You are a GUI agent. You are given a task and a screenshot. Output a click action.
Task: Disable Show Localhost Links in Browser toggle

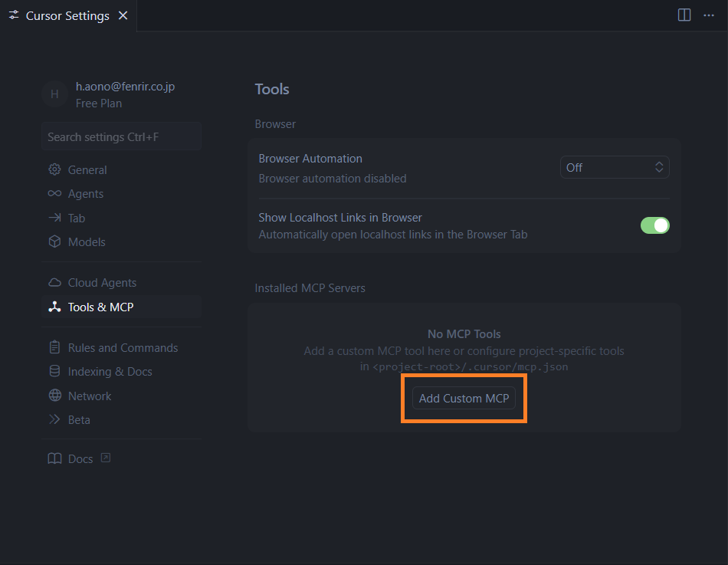click(x=654, y=225)
